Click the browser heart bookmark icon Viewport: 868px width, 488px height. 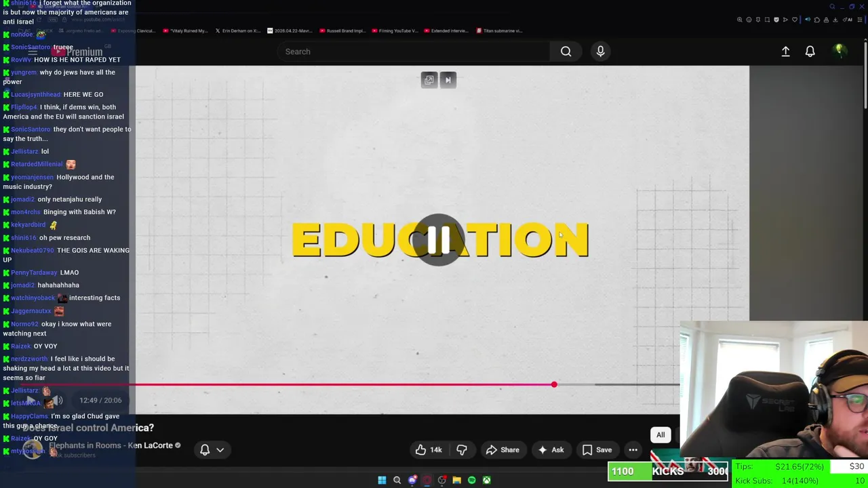pyautogui.click(x=795, y=20)
